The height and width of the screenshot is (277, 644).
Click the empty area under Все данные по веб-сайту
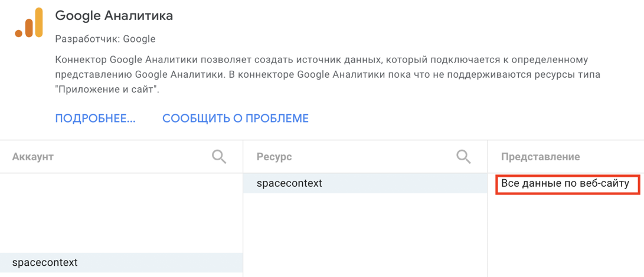(x=566, y=236)
